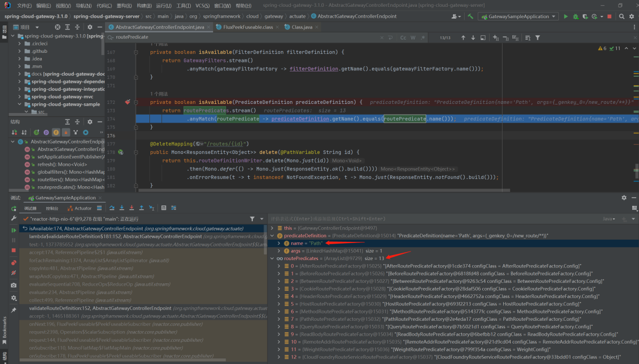
Task: Click the thread dump camera icon
Action: click(14, 285)
